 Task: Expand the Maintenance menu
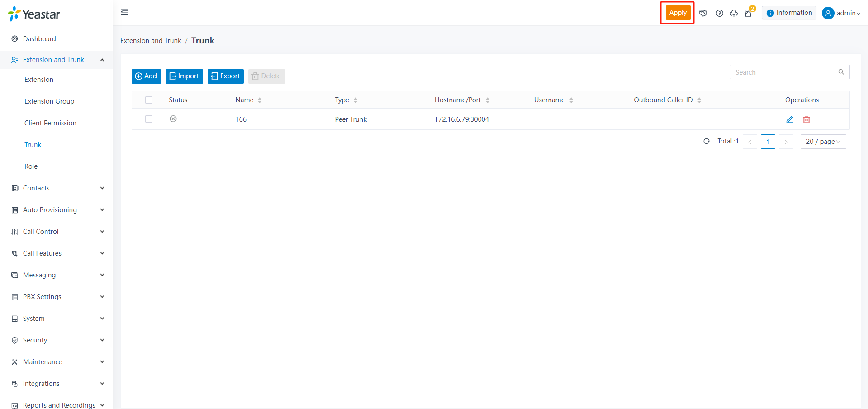pos(57,362)
